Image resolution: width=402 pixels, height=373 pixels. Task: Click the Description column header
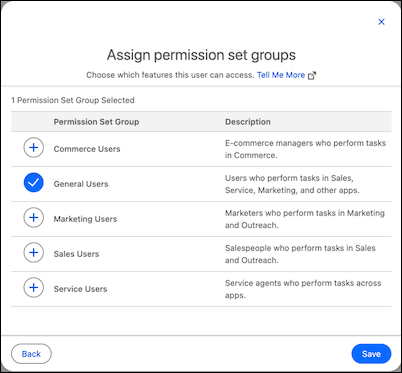click(248, 122)
